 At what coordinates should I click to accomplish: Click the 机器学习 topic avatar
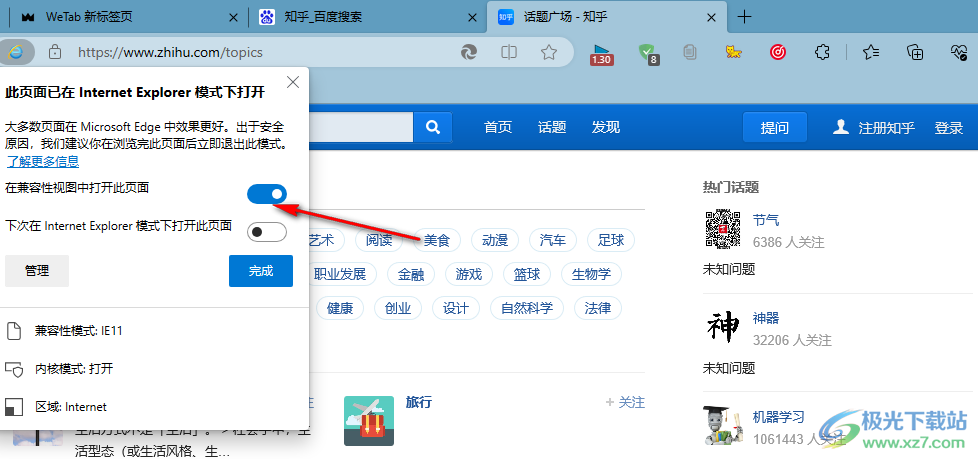[723, 426]
